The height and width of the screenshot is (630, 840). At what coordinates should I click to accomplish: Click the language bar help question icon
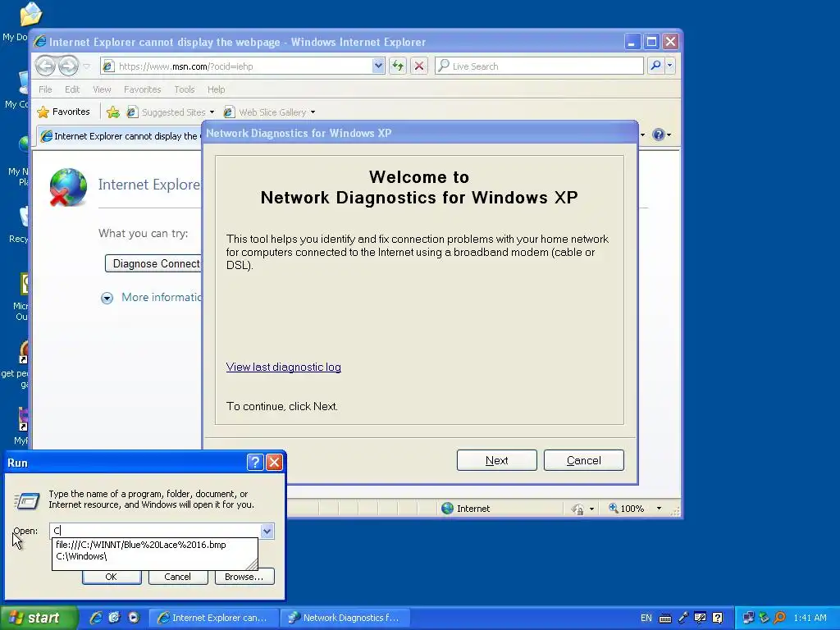[717, 618]
